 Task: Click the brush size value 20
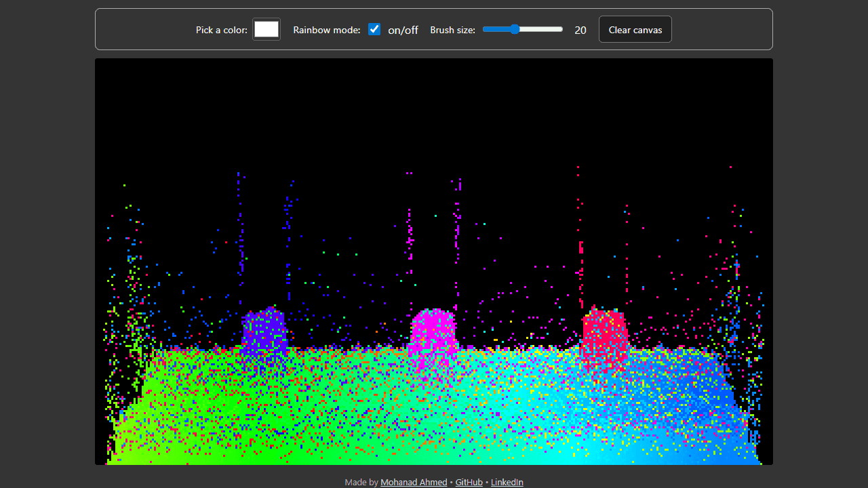[x=580, y=30]
